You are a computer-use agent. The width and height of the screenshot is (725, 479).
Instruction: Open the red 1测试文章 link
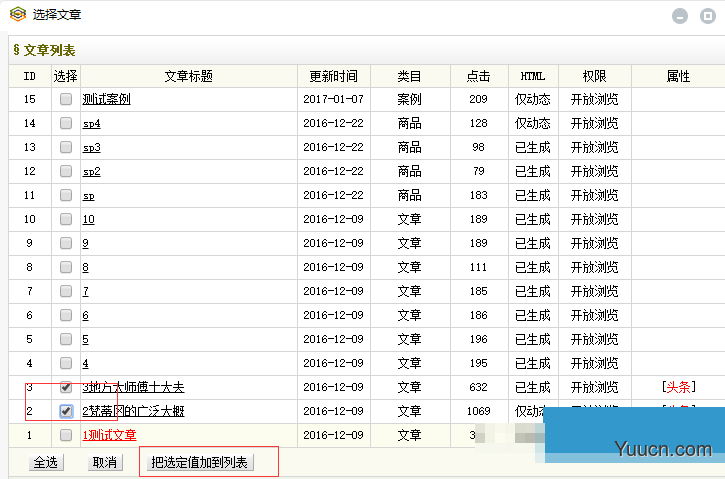109,435
